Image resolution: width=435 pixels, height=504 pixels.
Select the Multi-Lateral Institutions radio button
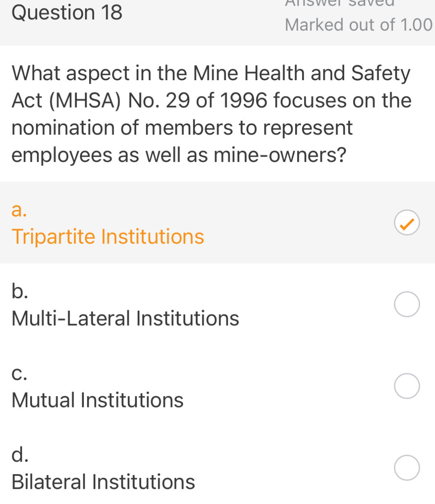pos(406,304)
